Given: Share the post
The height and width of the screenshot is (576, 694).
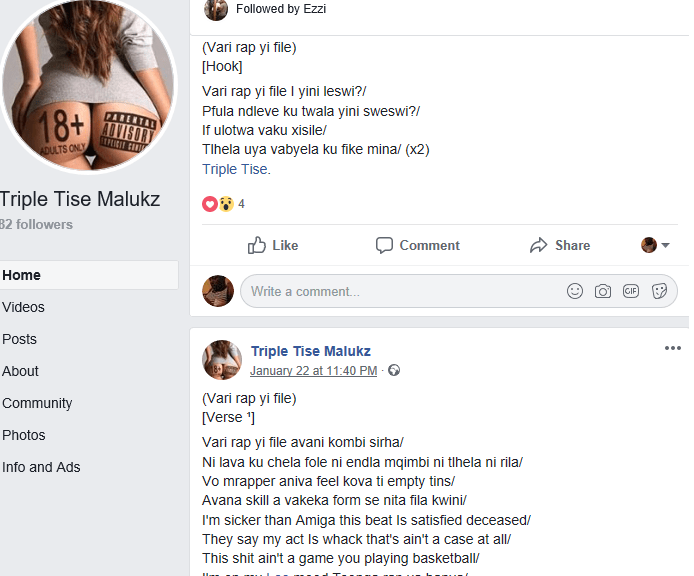Looking at the screenshot, I should coord(560,245).
